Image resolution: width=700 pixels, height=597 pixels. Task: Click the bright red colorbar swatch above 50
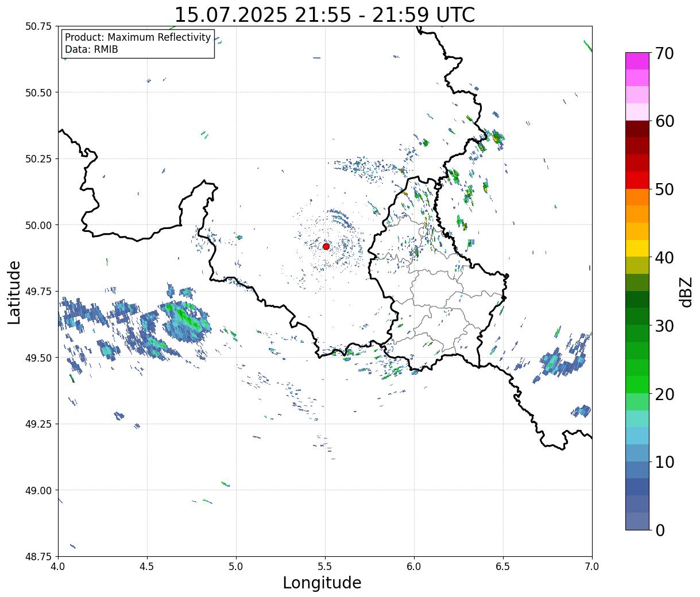(x=637, y=180)
